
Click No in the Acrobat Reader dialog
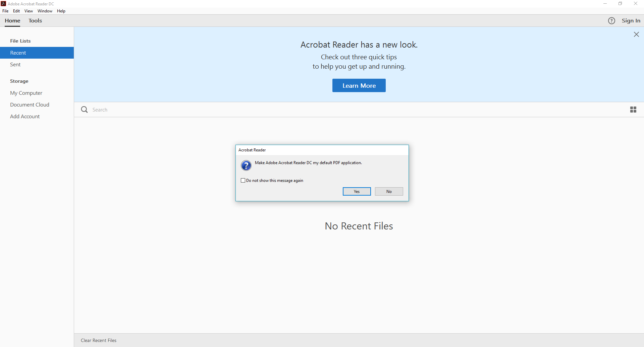(389, 192)
